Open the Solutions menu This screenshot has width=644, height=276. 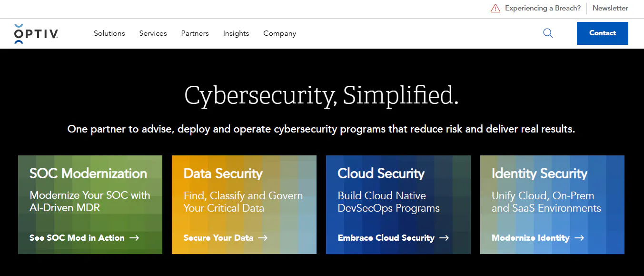pyautogui.click(x=109, y=33)
